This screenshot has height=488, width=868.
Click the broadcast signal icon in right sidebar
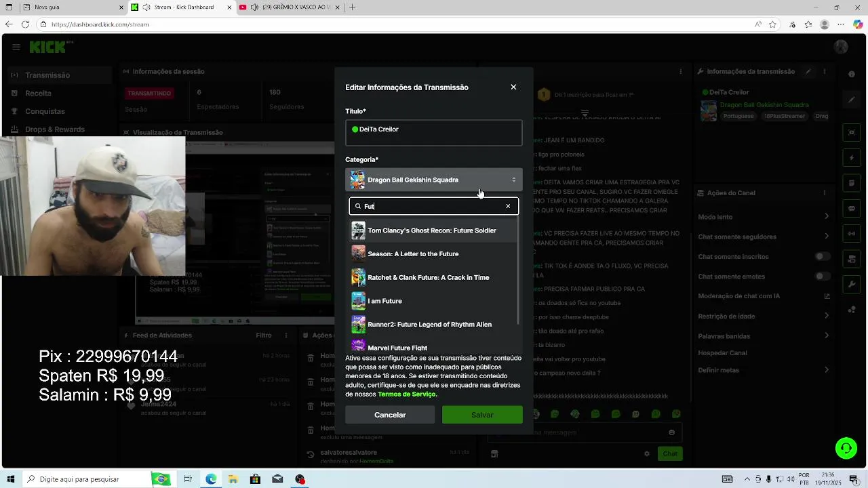coord(852,234)
